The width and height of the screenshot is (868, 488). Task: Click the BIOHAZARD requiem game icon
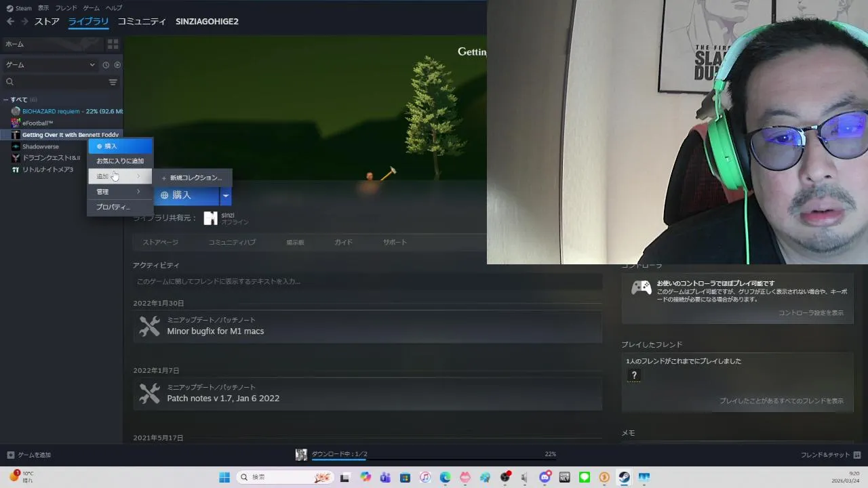16,111
